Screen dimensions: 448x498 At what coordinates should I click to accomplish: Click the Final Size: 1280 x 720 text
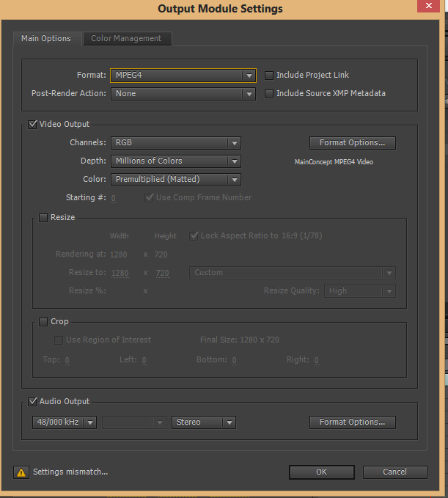point(240,340)
